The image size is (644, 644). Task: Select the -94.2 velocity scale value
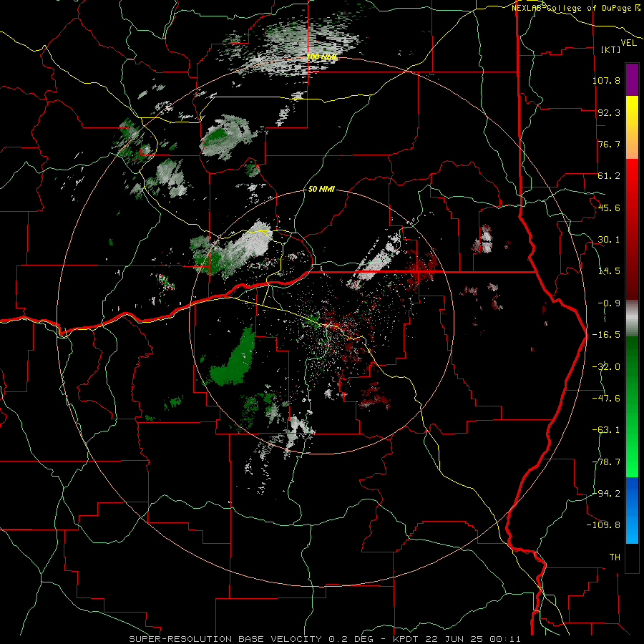click(606, 494)
